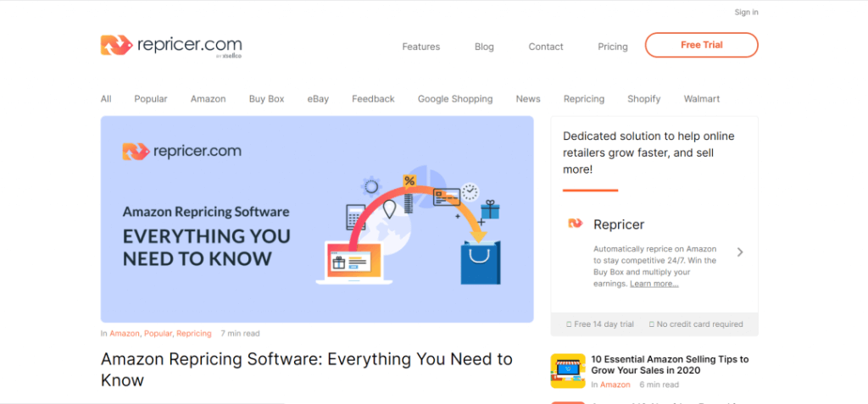Click the 6 min read text
This screenshot has width=868, height=404.
tap(659, 385)
